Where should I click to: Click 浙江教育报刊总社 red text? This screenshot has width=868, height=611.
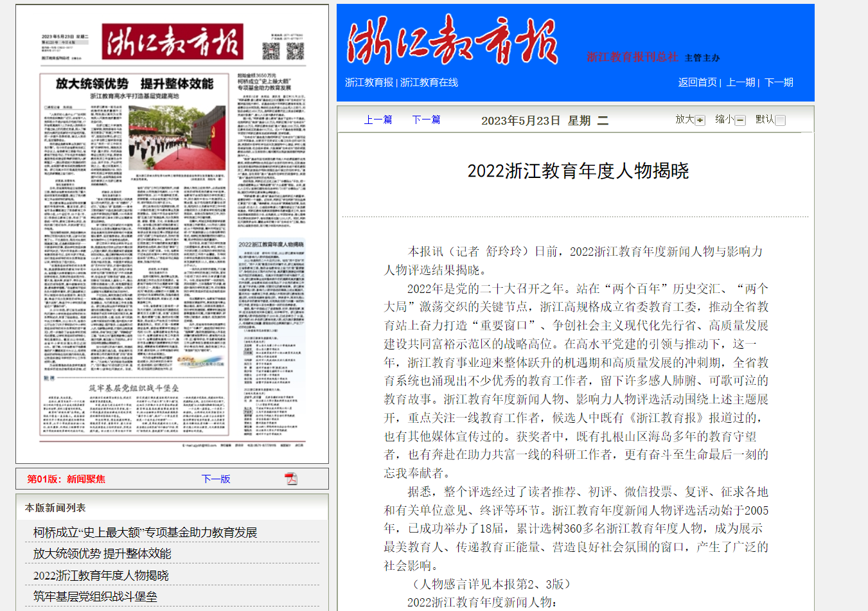[632, 57]
